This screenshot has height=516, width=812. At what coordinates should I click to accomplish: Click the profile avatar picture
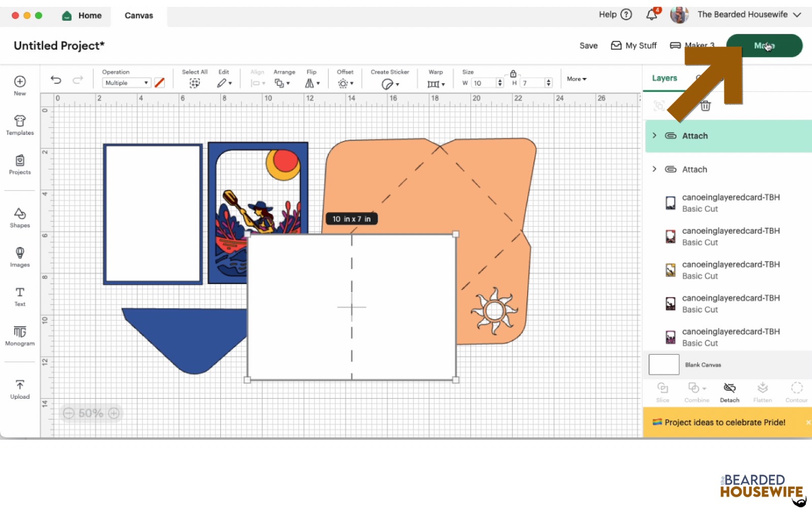tap(679, 15)
